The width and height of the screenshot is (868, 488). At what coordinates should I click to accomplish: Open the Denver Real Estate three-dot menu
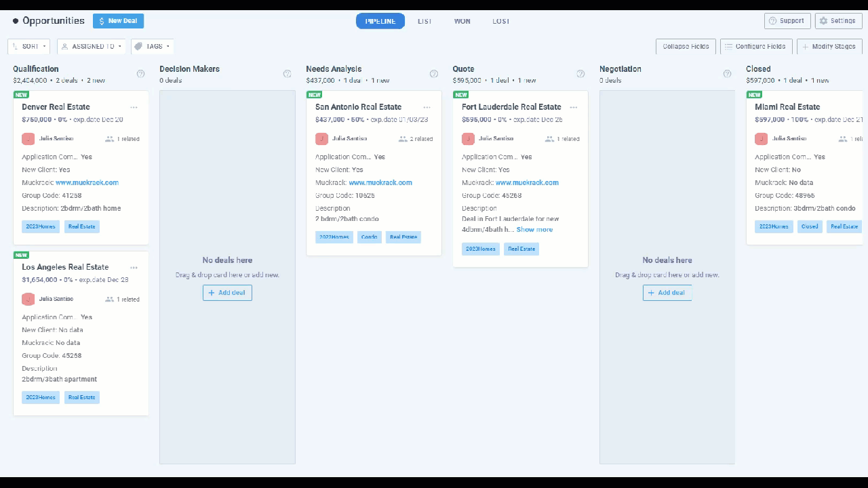point(134,107)
